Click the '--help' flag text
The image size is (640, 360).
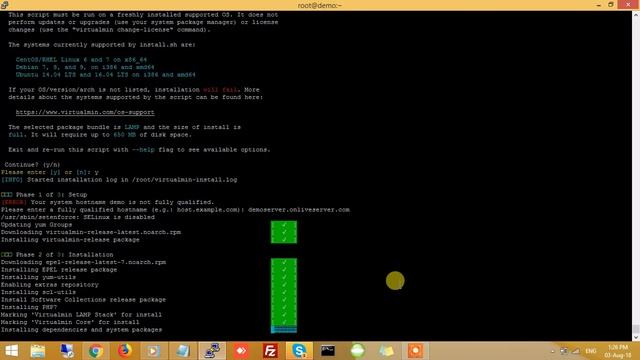click(143, 149)
